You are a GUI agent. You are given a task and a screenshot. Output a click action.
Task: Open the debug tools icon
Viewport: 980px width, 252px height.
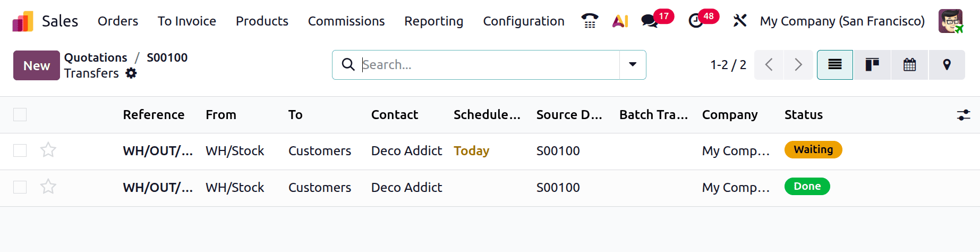pos(739,21)
